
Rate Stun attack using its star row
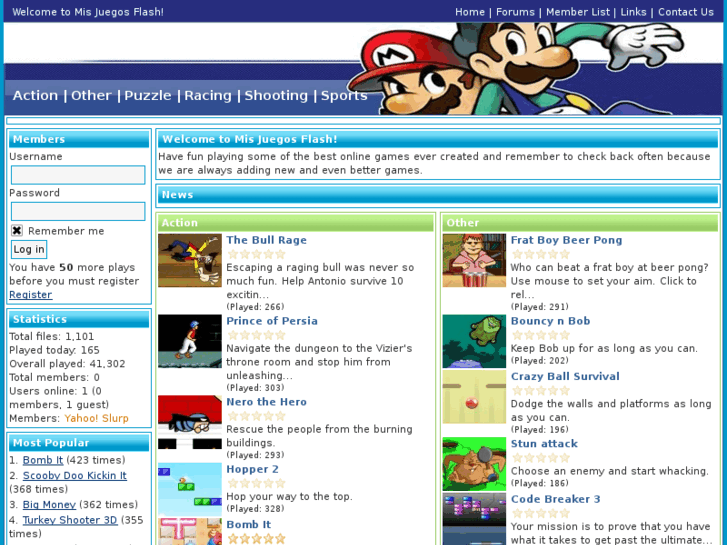[x=541, y=458]
